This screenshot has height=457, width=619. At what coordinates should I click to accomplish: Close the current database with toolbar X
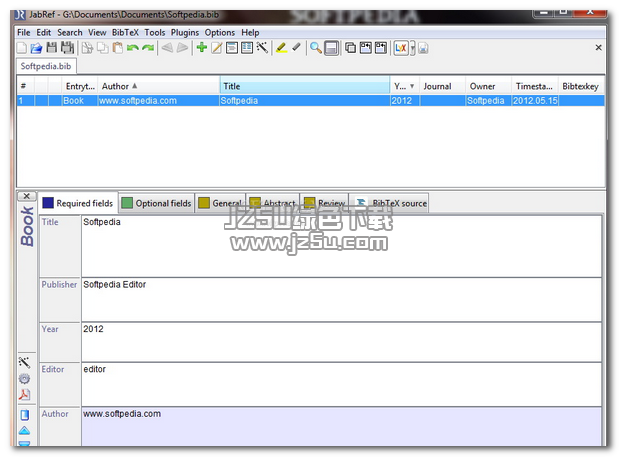(598, 48)
